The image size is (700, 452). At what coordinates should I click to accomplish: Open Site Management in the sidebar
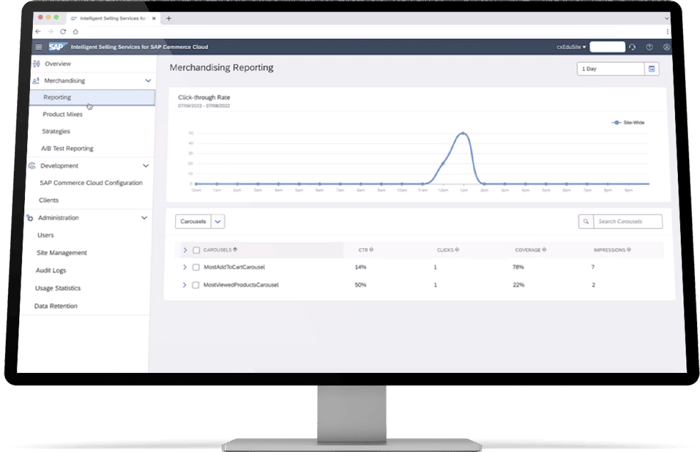coord(62,253)
